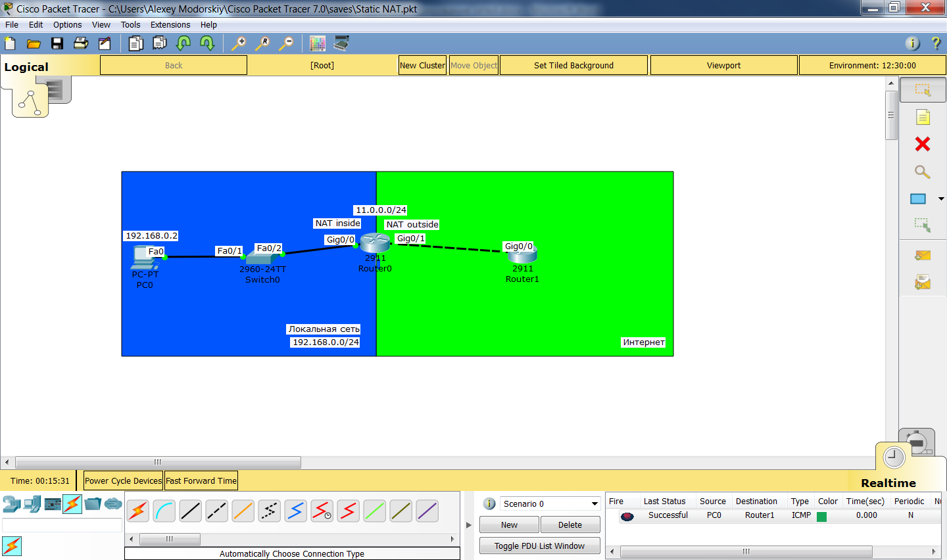Click Set Tiled Background button
The image size is (947, 560).
tap(573, 65)
